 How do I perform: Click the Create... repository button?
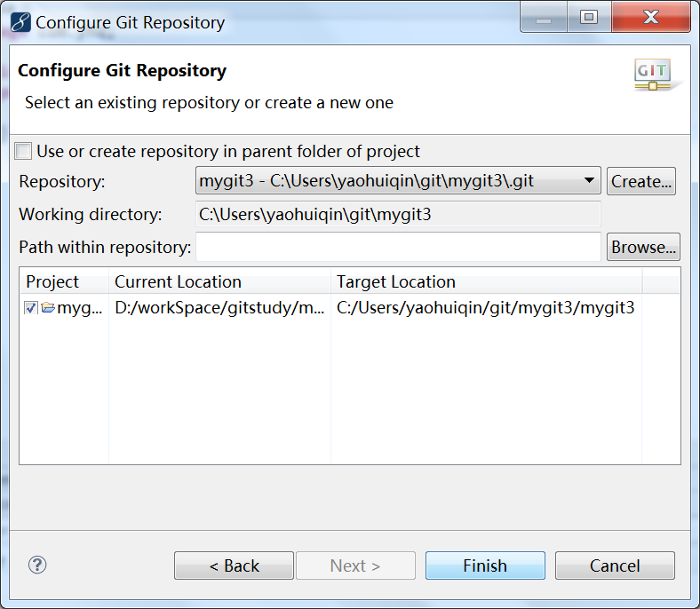[x=641, y=181]
